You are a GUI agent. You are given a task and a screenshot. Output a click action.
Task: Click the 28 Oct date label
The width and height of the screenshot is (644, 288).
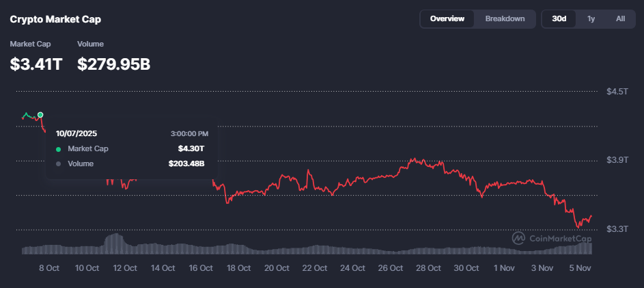[427, 268]
